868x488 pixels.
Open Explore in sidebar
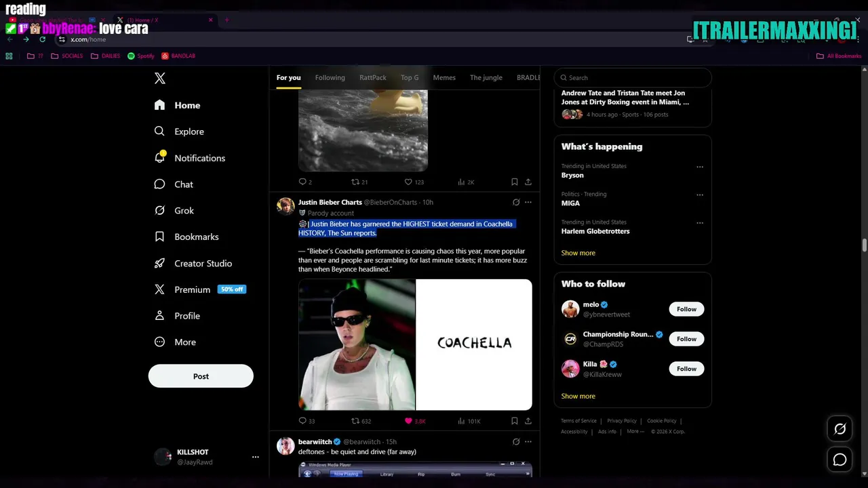179,131
